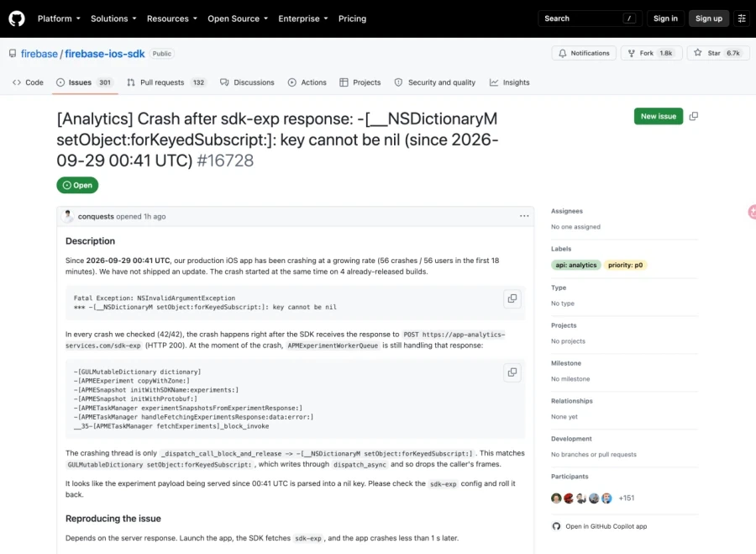Select the api: analytics label
This screenshot has width=756, height=554.
tap(575, 265)
